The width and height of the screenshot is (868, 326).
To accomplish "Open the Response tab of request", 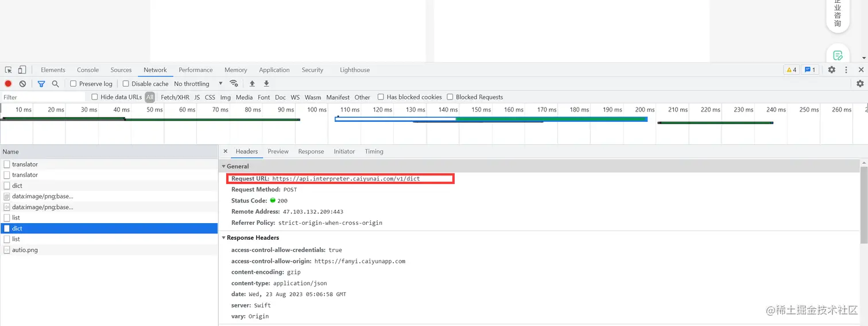I will coord(311,151).
